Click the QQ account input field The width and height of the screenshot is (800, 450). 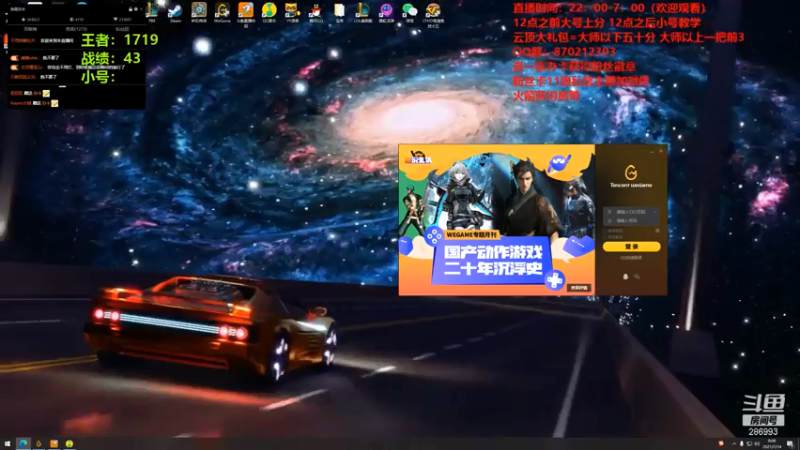pos(631,212)
